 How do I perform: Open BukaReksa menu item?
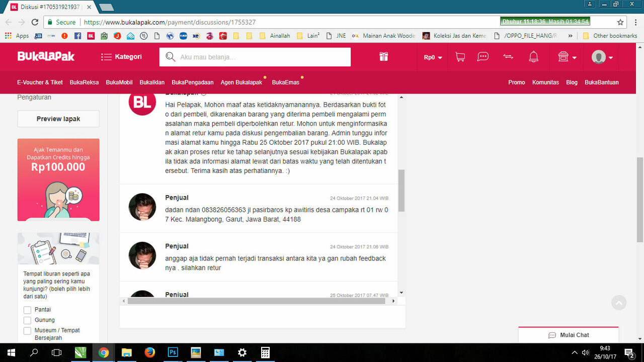click(x=84, y=82)
